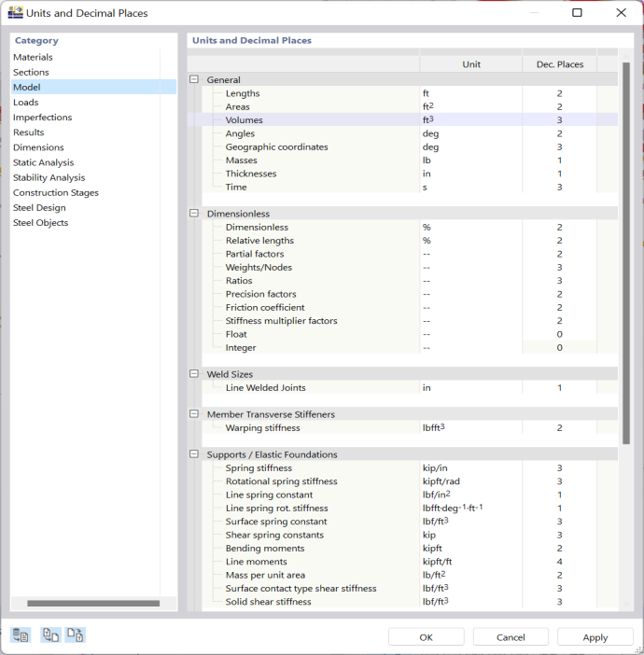Click the Apply button

coord(595,637)
